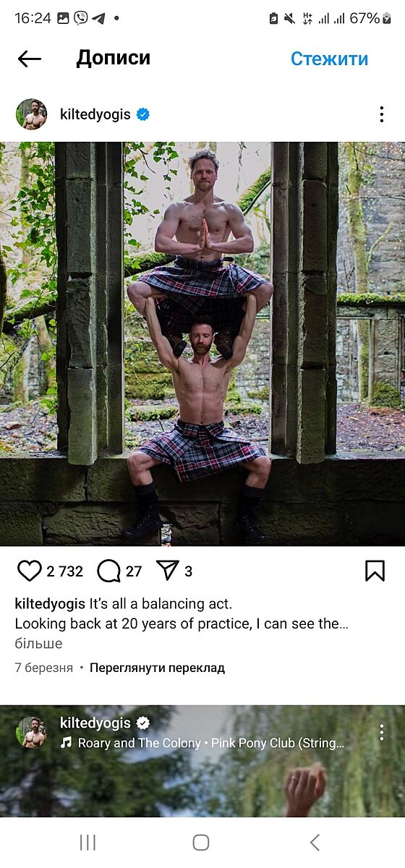Tap "Переглянути переклад" to translate
405x868 pixels.
[157, 668]
